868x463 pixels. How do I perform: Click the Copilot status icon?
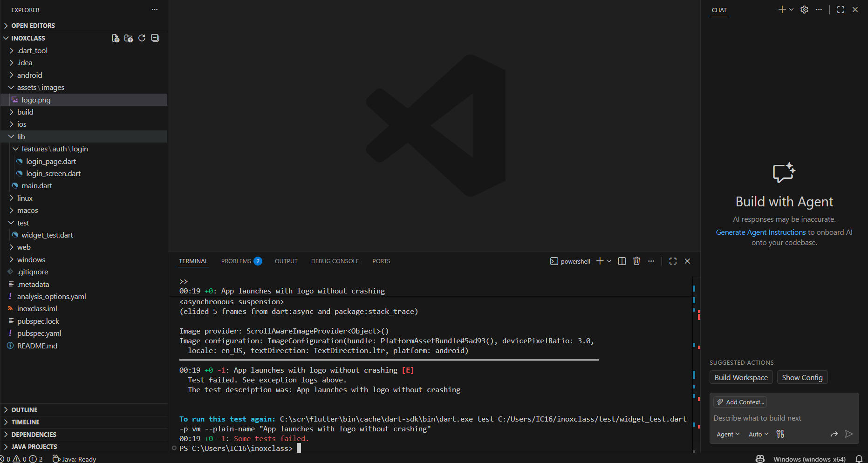coord(760,459)
